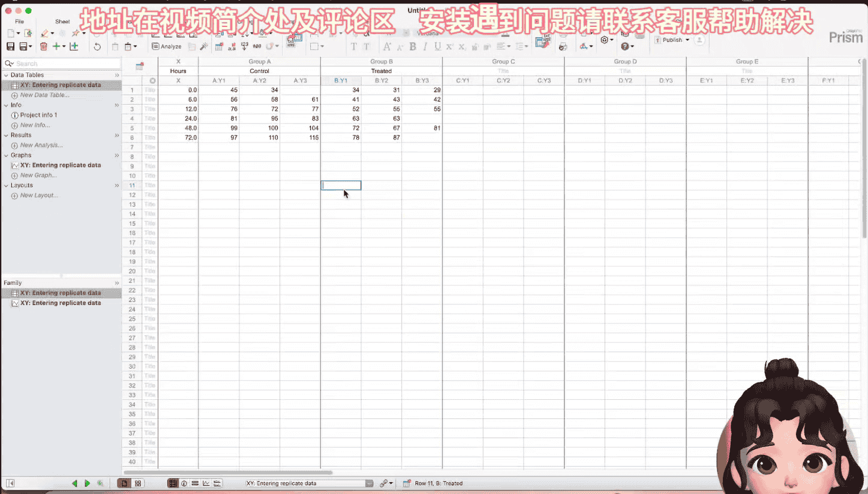Open graph view from bottom status bar icon
This screenshot has width=868, height=494.
[x=206, y=483]
